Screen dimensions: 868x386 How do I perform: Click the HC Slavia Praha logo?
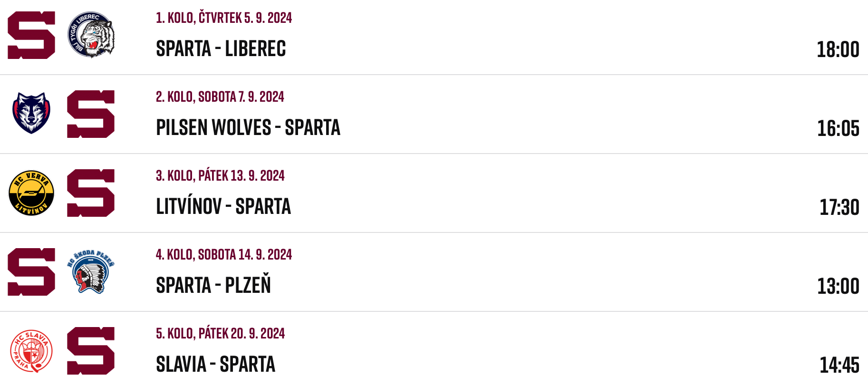pyautogui.click(x=31, y=351)
